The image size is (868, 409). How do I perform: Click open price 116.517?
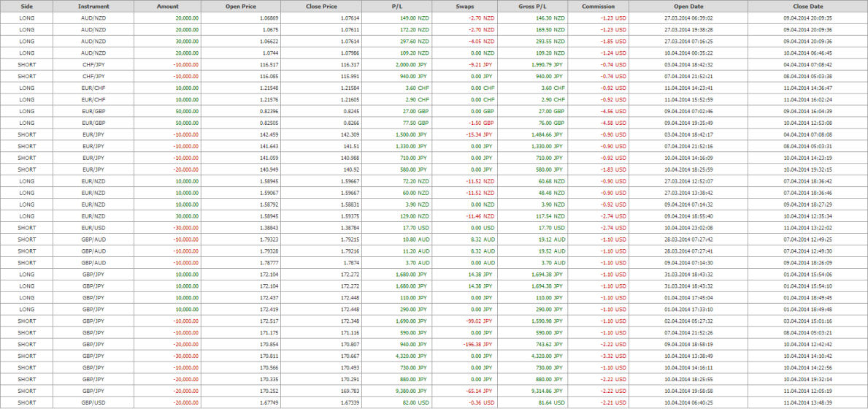[x=269, y=65]
